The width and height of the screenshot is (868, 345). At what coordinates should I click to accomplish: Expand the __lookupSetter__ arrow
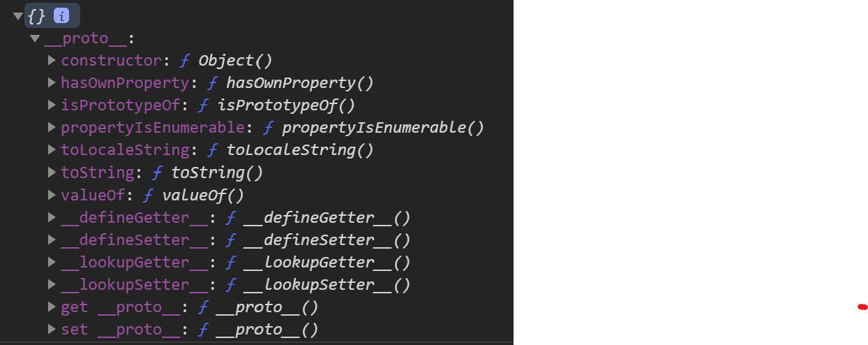[52, 284]
